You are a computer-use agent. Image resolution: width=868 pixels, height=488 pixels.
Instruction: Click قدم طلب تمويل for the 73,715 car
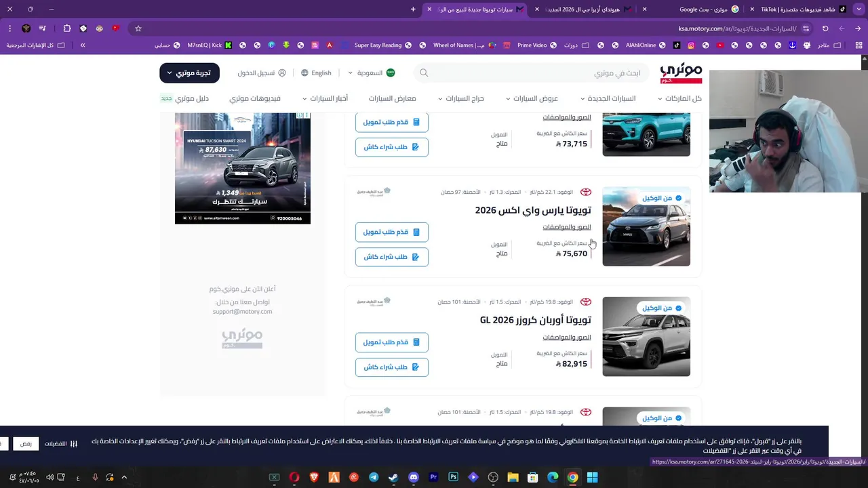(x=392, y=122)
